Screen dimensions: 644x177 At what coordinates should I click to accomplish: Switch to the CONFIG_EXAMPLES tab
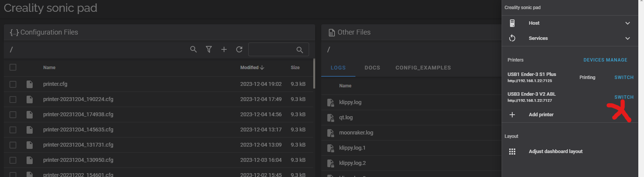pos(423,68)
